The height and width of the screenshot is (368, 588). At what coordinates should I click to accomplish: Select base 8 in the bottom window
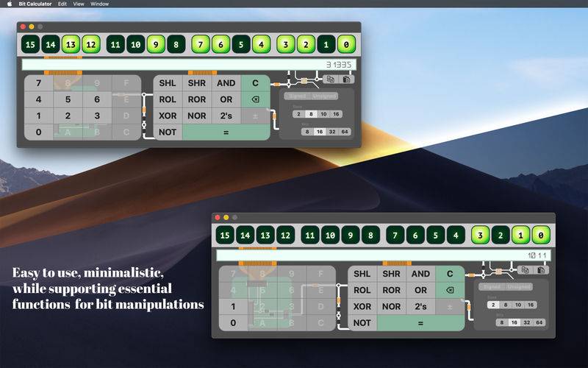[x=506, y=305]
